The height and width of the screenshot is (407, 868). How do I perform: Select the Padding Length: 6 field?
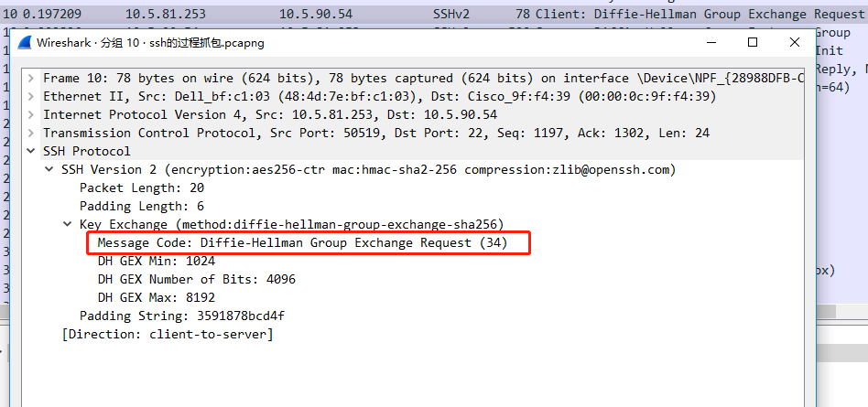pos(142,207)
